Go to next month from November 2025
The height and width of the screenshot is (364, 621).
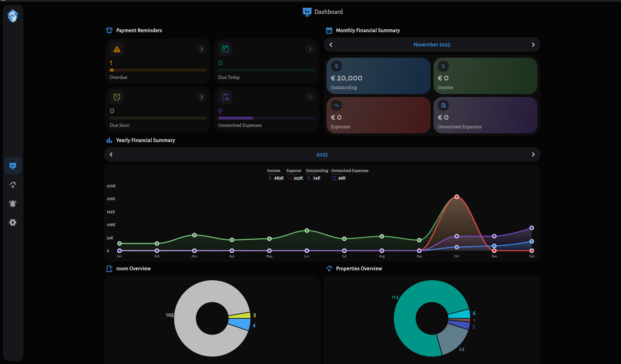point(533,45)
